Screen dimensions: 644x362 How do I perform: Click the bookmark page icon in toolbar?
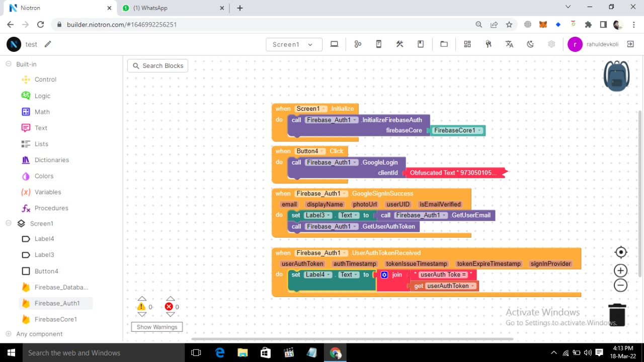(421, 44)
